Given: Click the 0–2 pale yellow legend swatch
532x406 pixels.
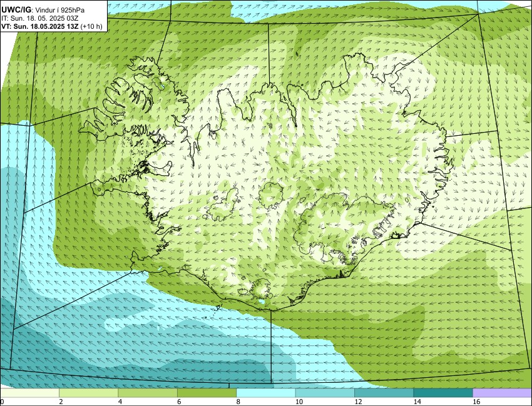Looking at the screenshot, I should point(29,393).
